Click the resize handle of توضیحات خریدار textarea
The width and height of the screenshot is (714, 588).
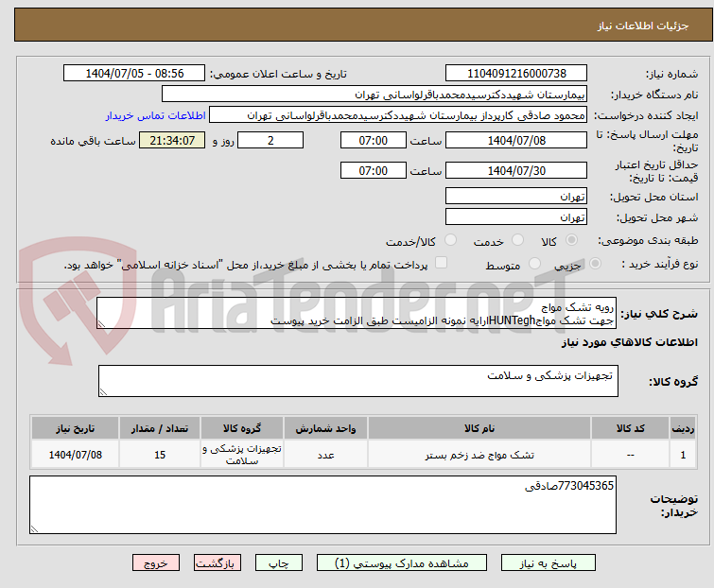coord(34,528)
